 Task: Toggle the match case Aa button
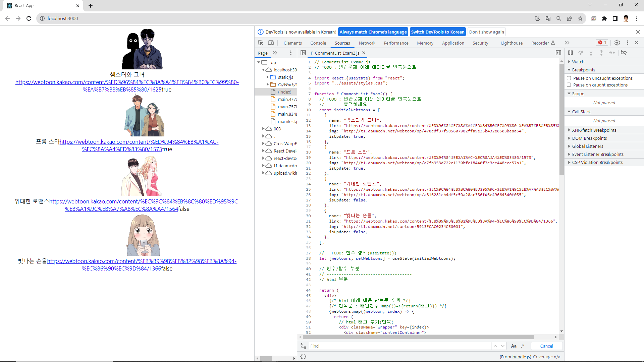(514, 346)
